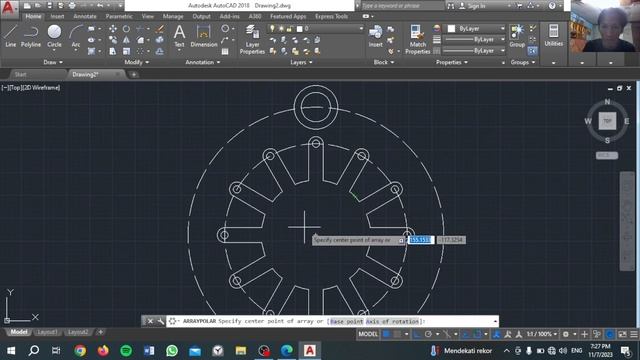640x360 pixels.
Task: Click the keyword search field
Action: click(x=402, y=6)
